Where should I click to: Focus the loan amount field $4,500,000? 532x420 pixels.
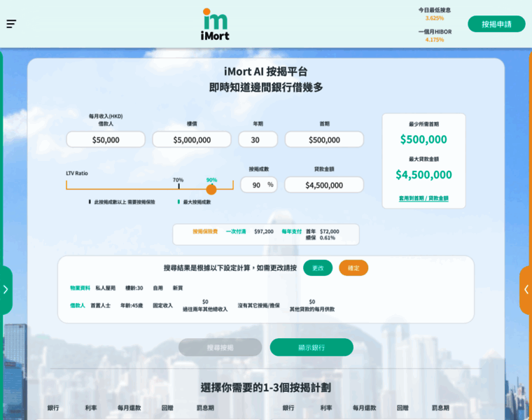click(324, 185)
